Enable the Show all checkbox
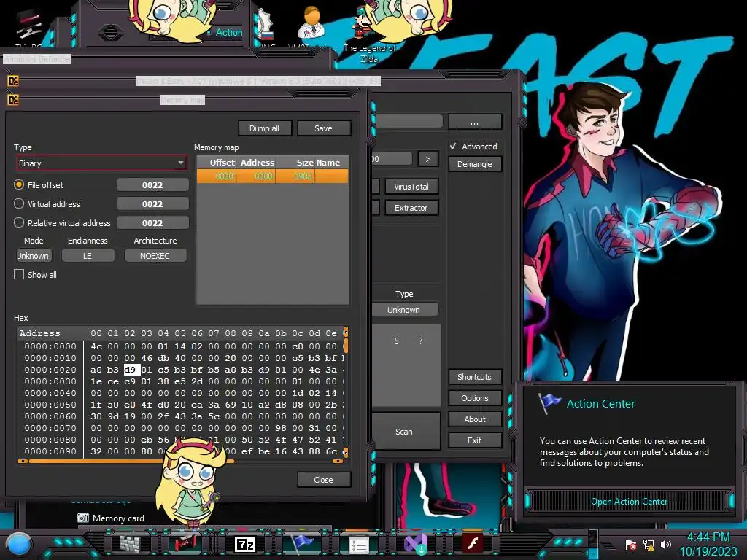Viewport: 747px width, 560px height. [19, 274]
